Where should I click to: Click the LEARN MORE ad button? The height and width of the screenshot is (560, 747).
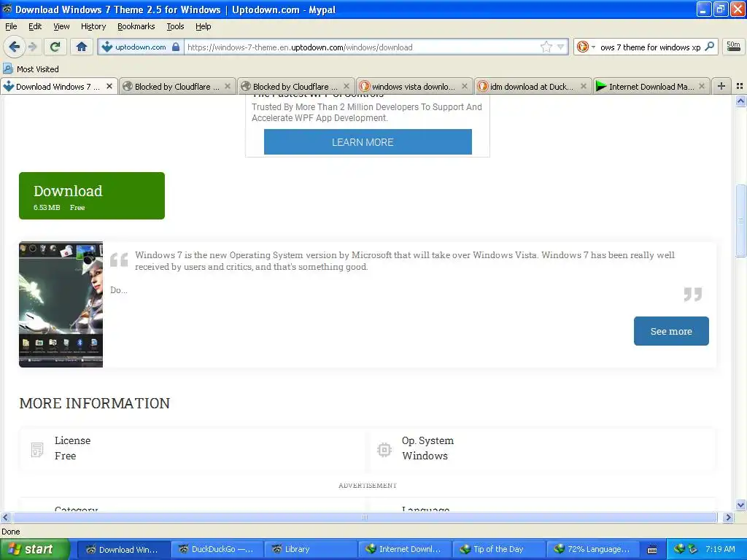pyautogui.click(x=368, y=142)
